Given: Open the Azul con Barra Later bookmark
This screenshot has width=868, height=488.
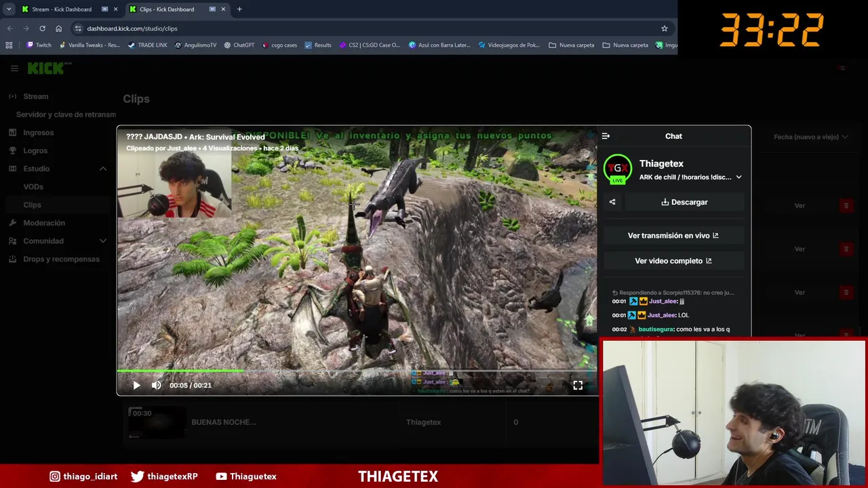Looking at the screenshot, I should click(x=439, y=45).
